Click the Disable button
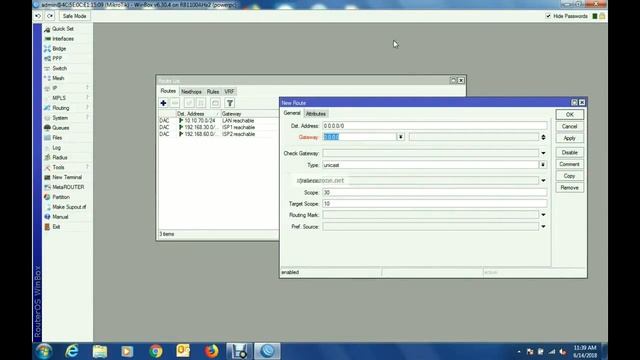640x360 pixels. coord(569,153)
